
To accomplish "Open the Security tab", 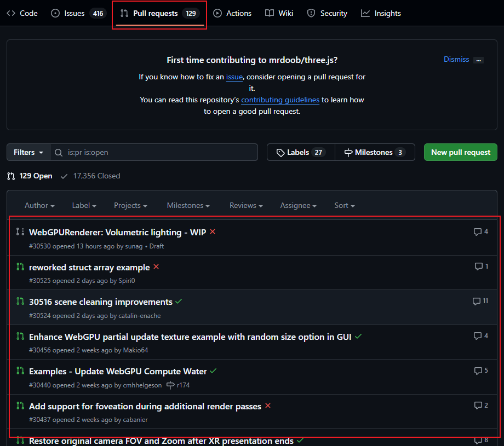I will [327, 14].
